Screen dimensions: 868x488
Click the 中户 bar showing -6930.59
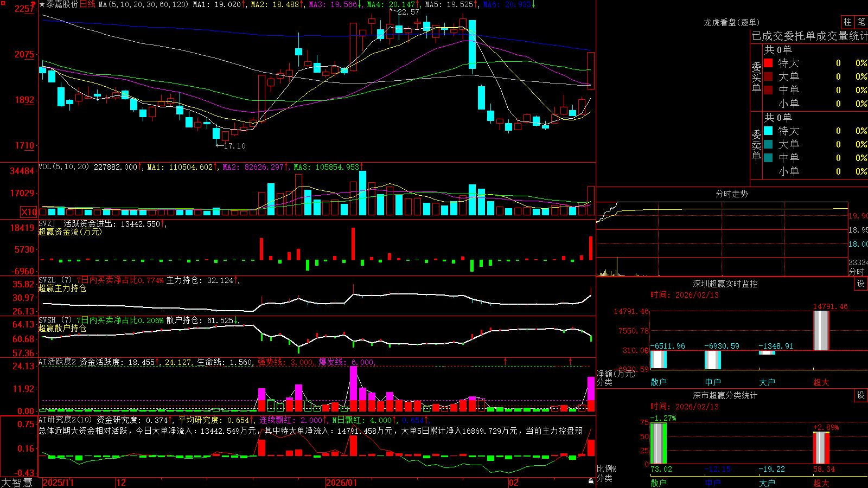click(x=713, y=361)
